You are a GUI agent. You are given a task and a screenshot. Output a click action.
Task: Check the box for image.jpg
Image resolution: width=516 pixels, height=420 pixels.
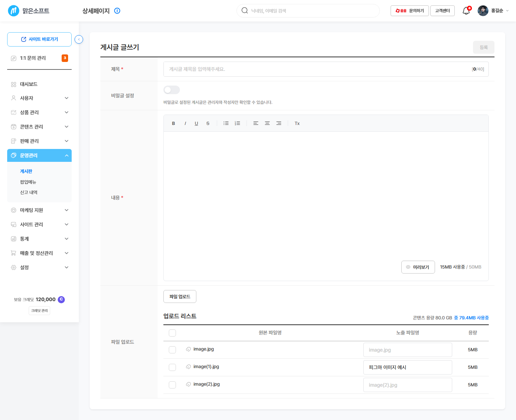click(x=172, y=350)
